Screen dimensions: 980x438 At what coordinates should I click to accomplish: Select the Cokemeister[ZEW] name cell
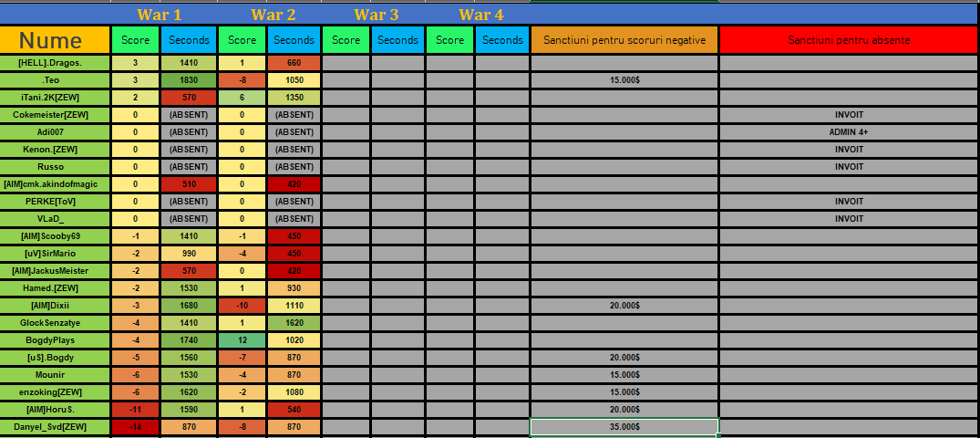pyautogui.click(x=55, y=115)
